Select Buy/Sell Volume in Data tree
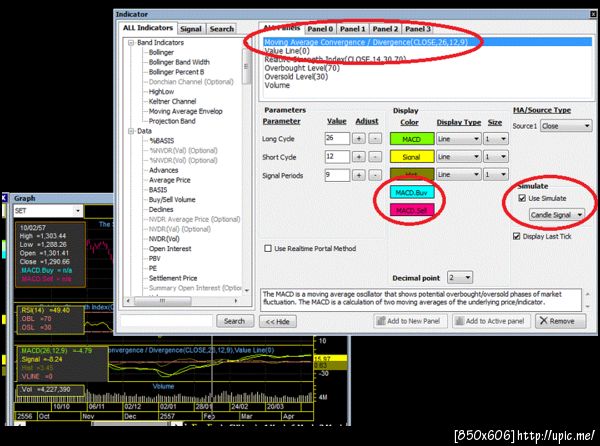The width and height of the screenshot is (600, 446). (172, 200)
